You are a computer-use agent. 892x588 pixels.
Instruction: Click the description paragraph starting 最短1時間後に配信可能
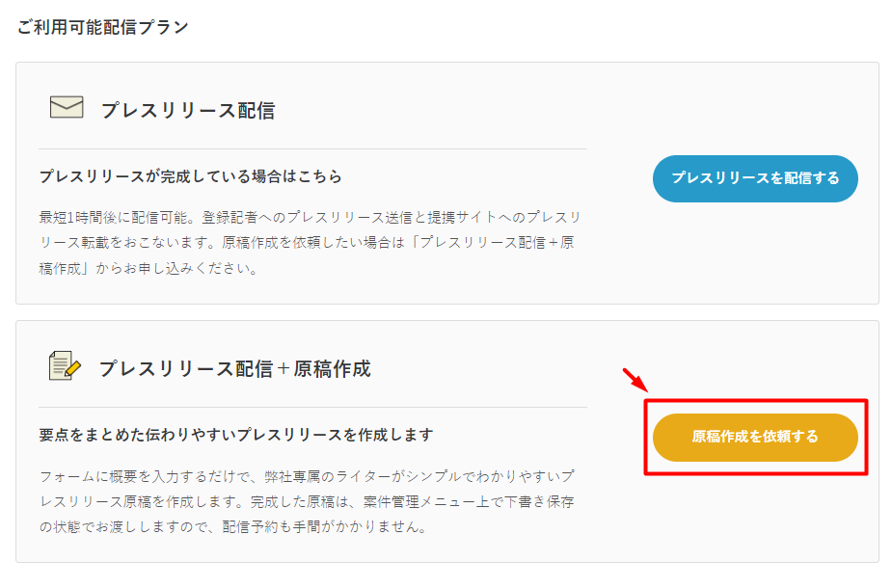point(311,243)
